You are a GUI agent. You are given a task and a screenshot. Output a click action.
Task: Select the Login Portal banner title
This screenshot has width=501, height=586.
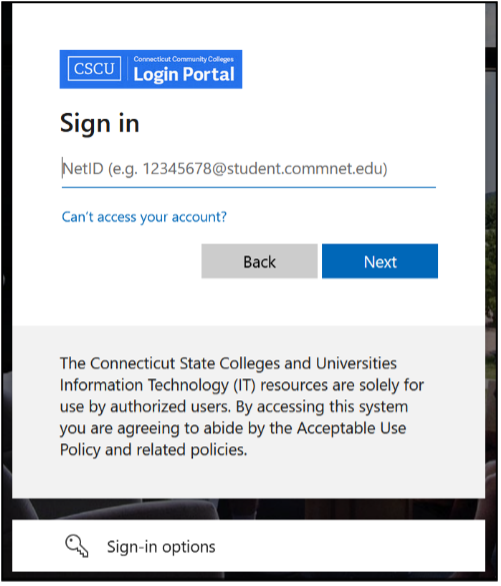pyautogui.click(x=185, y=74)
